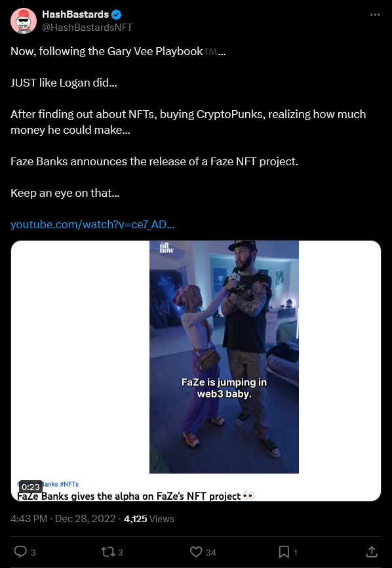The height and width of the screenshot is (568, 392).
Task: Open the HashBastards profile avatar
Action: click(24, 21)
